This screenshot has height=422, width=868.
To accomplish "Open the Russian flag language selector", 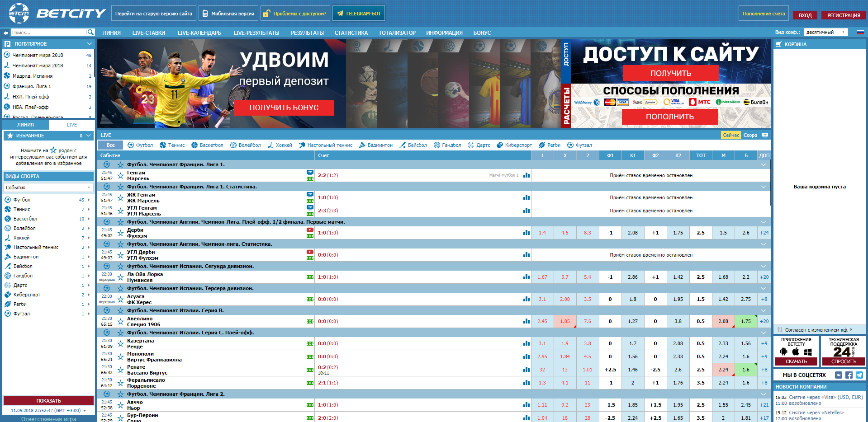I will coord(860,32).
